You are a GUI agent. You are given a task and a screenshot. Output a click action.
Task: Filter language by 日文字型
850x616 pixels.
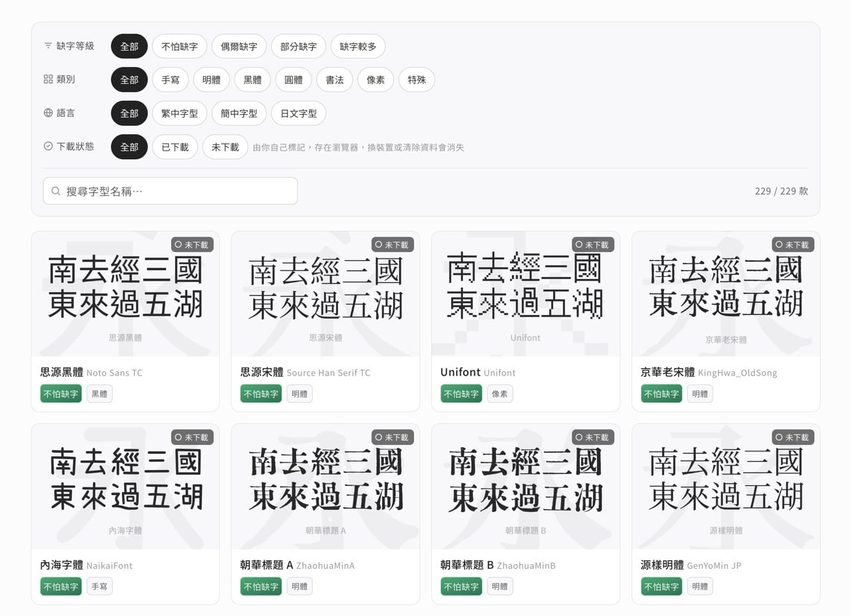(x=298, y=114)
